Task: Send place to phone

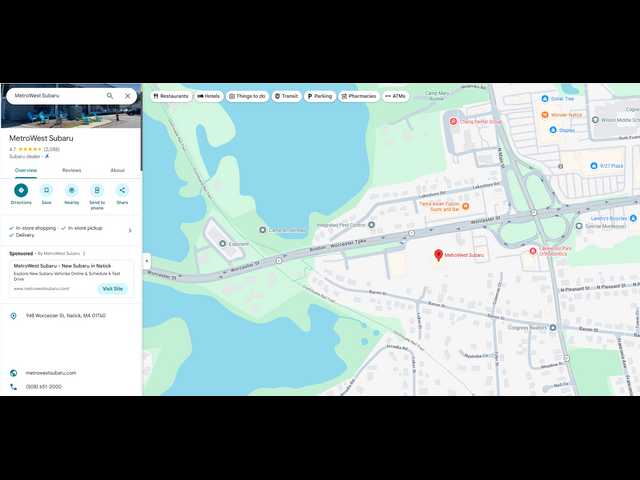Action: point(97,197)
